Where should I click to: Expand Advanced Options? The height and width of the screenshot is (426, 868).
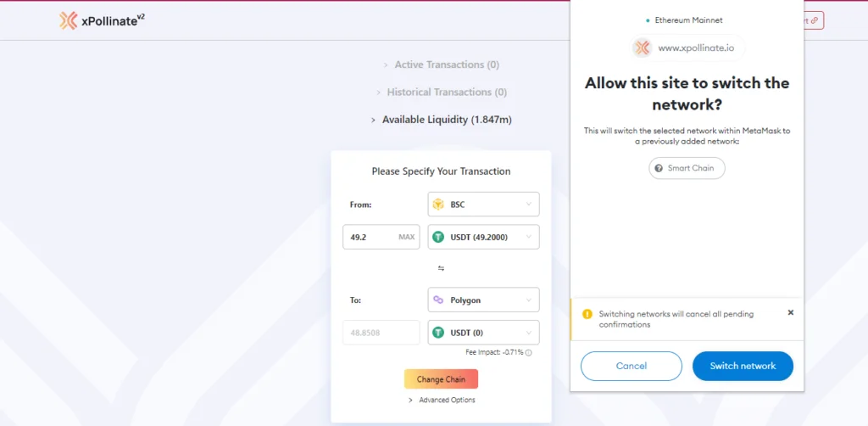(441, 400)
